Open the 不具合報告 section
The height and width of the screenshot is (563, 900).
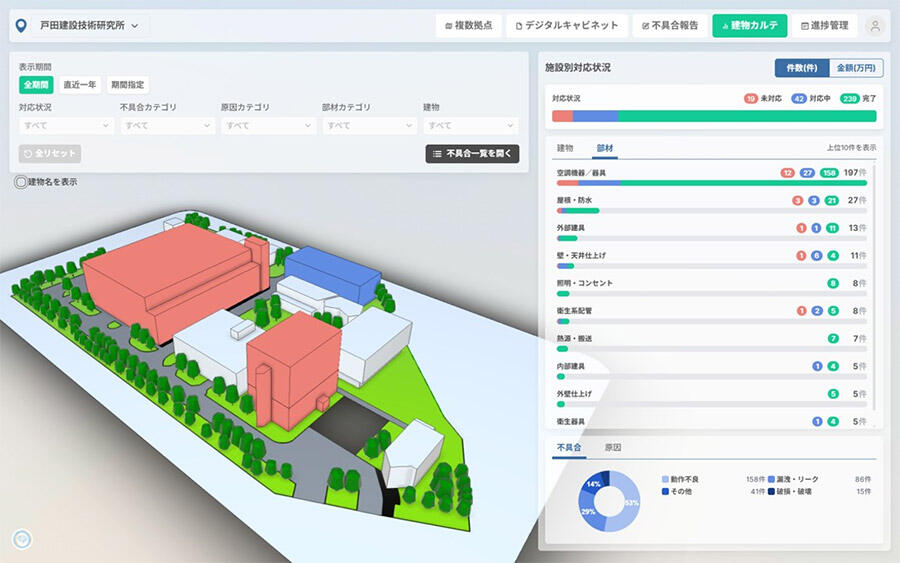pyautogui.click(x=670, y=26)
